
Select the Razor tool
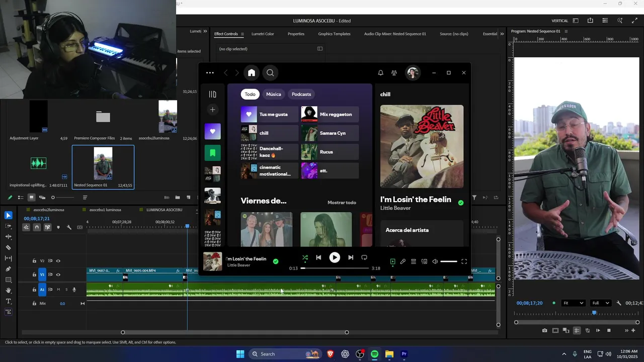pyautogui.click(x=9, y=247)
